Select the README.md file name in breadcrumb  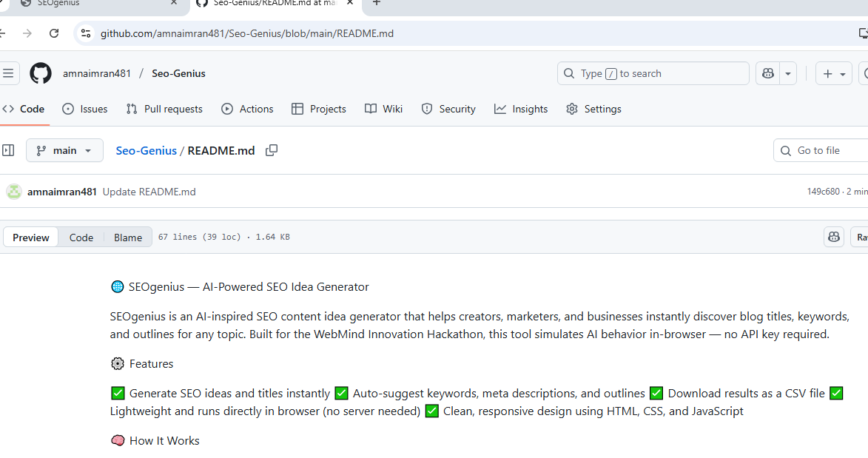pyautogui.click(x=221, y=150)
